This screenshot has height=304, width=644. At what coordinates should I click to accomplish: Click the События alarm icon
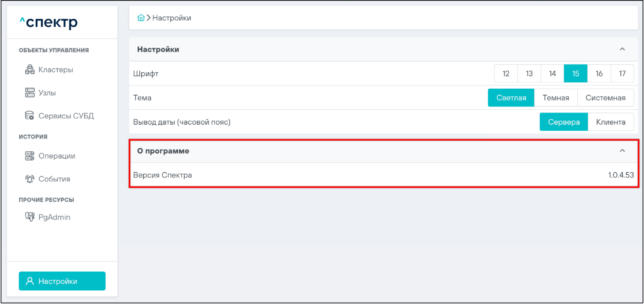(x=30, y=179)
